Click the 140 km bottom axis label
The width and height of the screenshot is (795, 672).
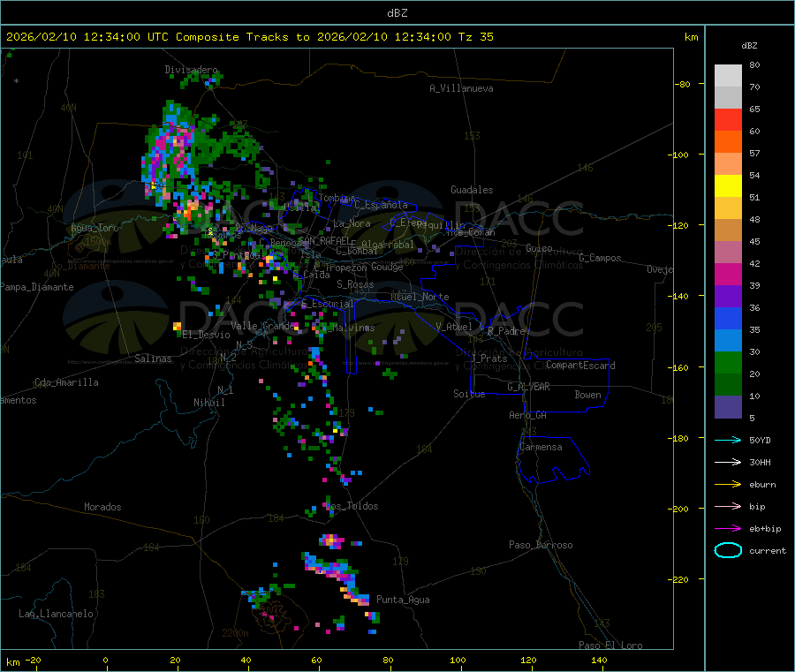[x=599, y=660]
